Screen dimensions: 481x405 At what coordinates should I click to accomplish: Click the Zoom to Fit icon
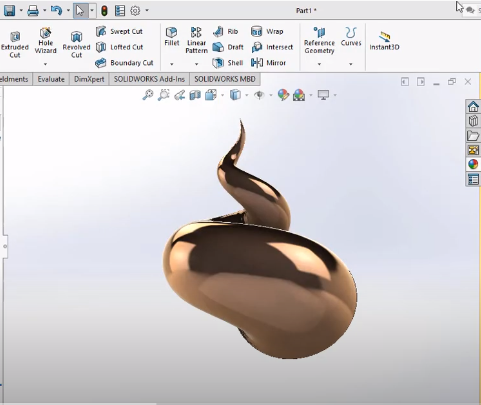point(148,95)
